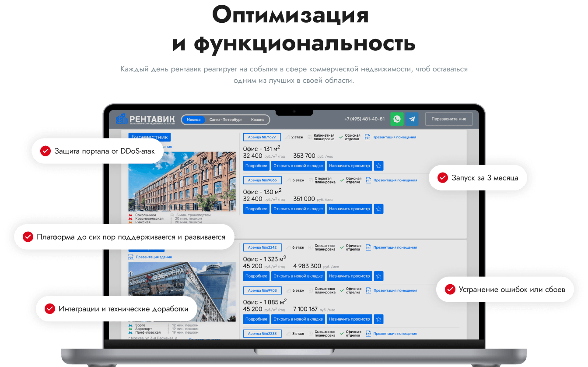
Task: Click the monthly price 4 983 300
Action: tap(307, 266)
